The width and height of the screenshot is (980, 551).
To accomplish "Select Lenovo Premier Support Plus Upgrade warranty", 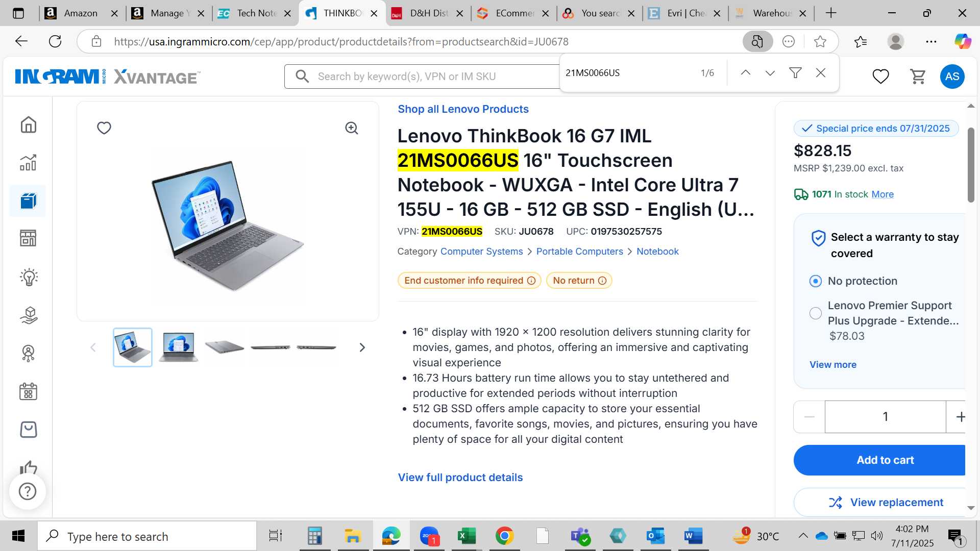I will click(816, 313).
